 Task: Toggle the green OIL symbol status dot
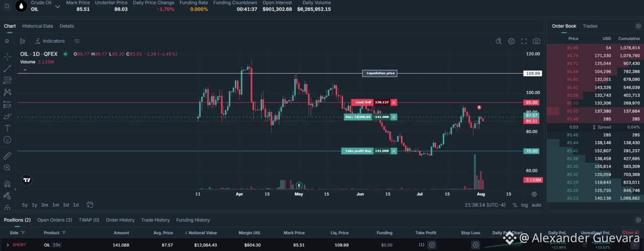coord(65,54)
